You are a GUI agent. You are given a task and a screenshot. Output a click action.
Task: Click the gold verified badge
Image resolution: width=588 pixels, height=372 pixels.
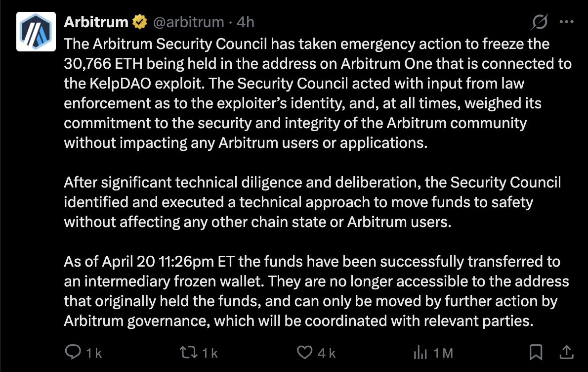(x=140, y=22)
